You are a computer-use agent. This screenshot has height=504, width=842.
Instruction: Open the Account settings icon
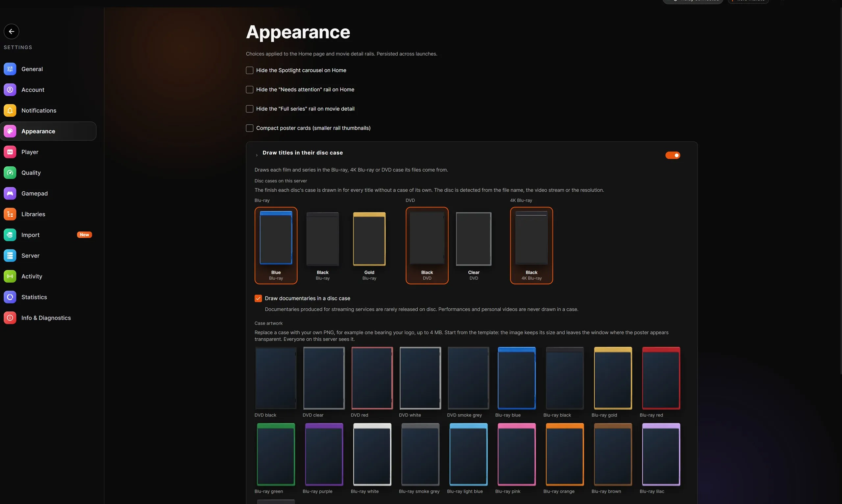tap(10, 90)
